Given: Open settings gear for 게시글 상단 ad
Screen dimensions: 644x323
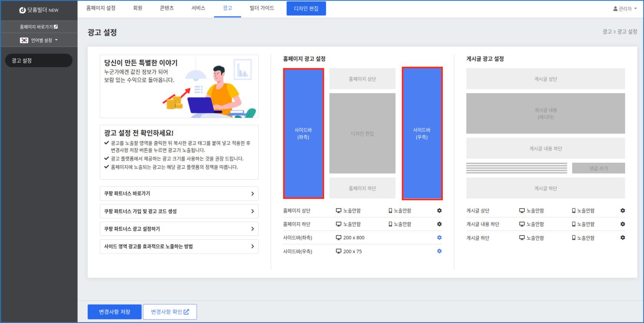Looking at the screenshot, I should coord(623,211).
